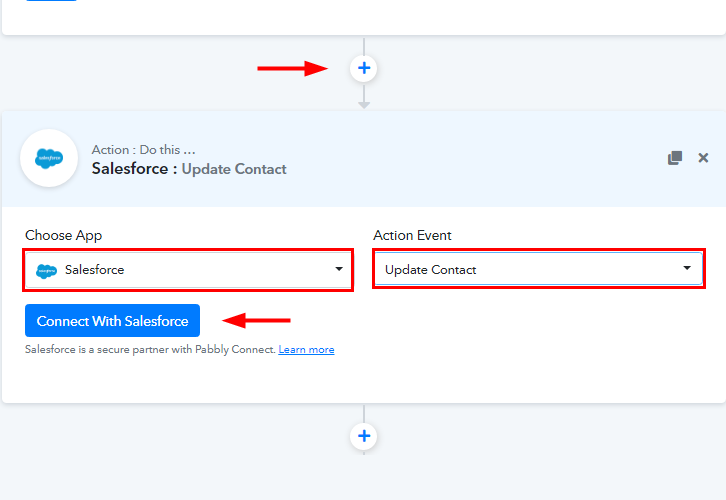Duplicate the Salesforce Update Contact step

tap(675, 158)
